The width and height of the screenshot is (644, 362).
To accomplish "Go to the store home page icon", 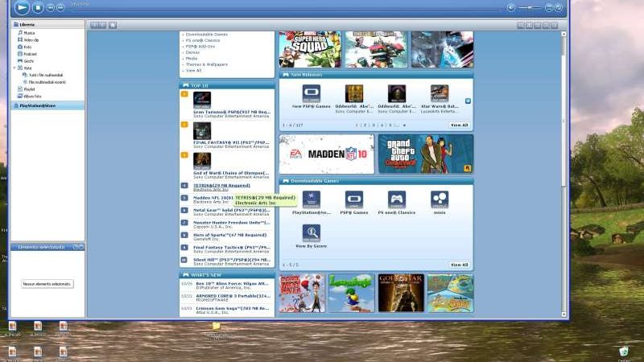I will tap(113, 26).
